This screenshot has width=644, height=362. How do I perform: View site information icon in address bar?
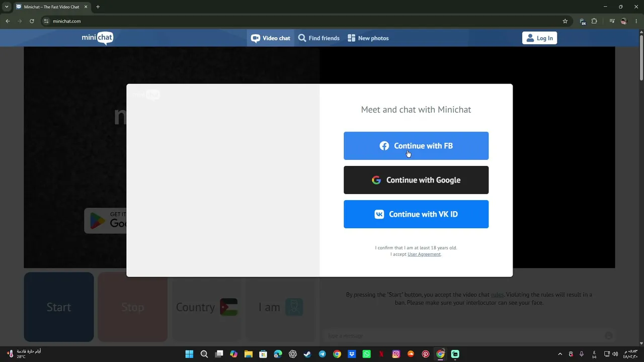pos(46,21)
